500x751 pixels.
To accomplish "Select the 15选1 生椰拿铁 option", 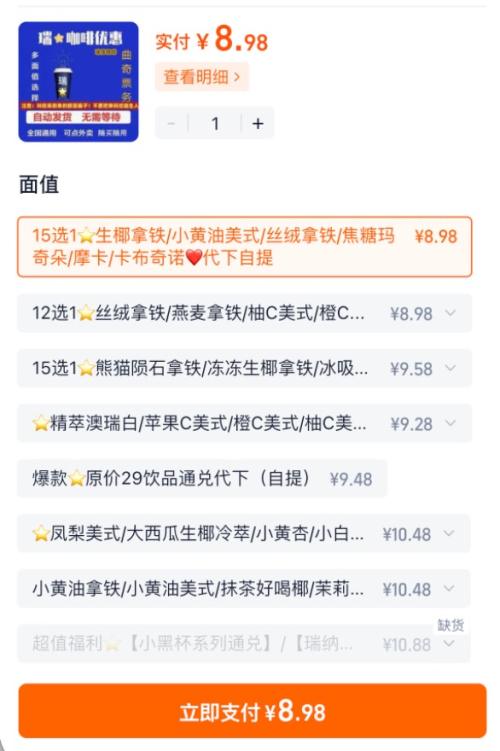I will (245, 247).
